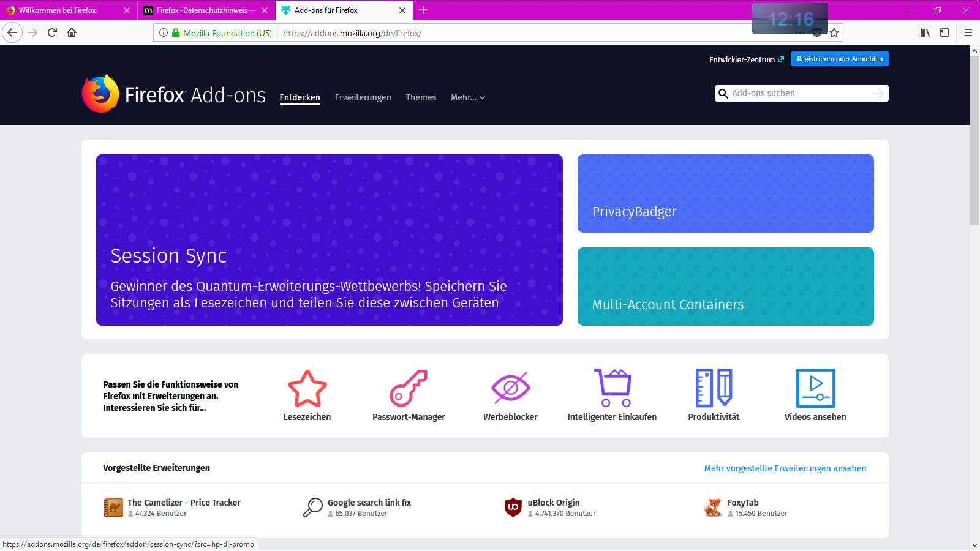
Task: Close the Willkommen bei Firefox tab
Action: coord(127,10)
